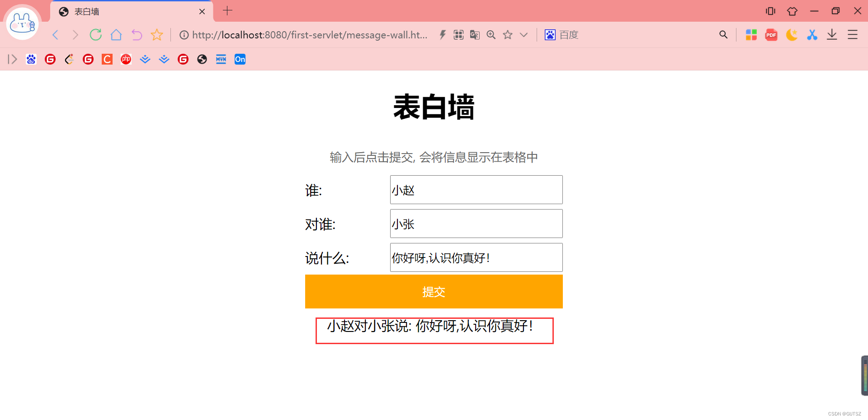This screenshot has width=868, height=420.
Task: Restore down the browser window
Action: [x=835, y=11]
